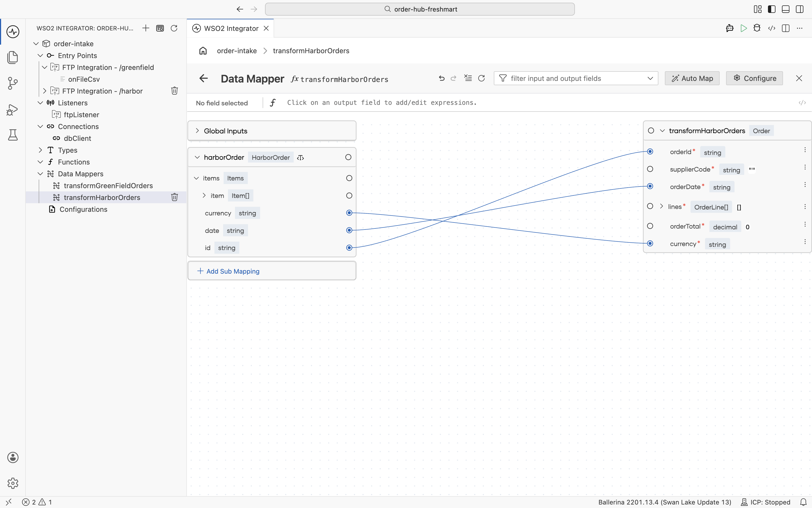This screenshot has width=812, height=508.
Task: Click Add Sub Mapping
Action: pos(229,271)
